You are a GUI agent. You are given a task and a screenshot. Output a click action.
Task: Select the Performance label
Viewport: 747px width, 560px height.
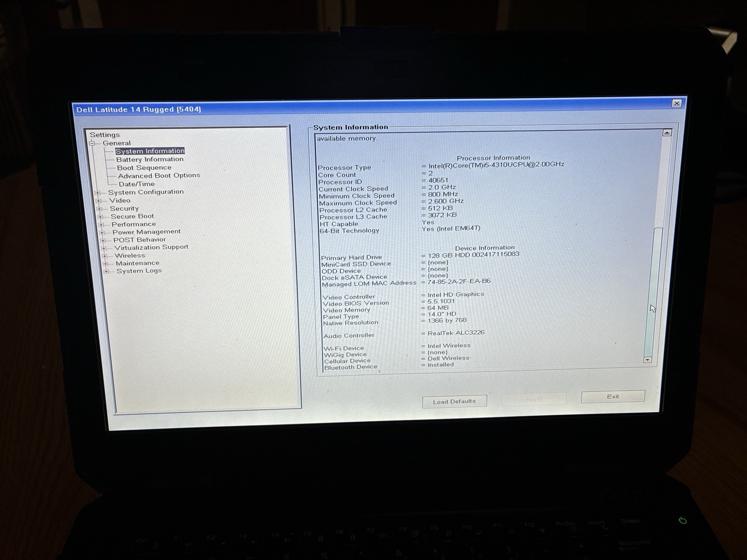(x=134, y=224)
